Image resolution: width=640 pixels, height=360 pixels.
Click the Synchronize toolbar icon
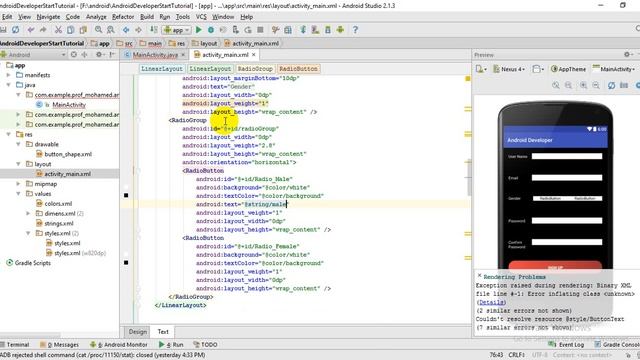[15, 30]
